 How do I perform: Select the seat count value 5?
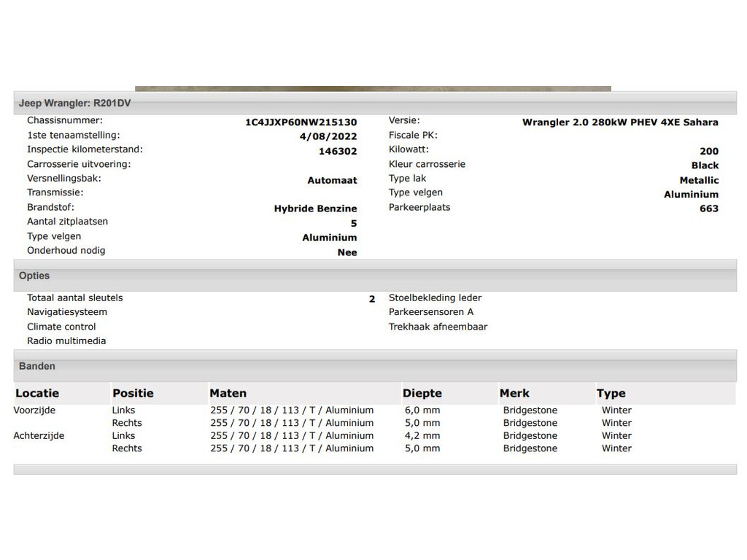(354, 223)
